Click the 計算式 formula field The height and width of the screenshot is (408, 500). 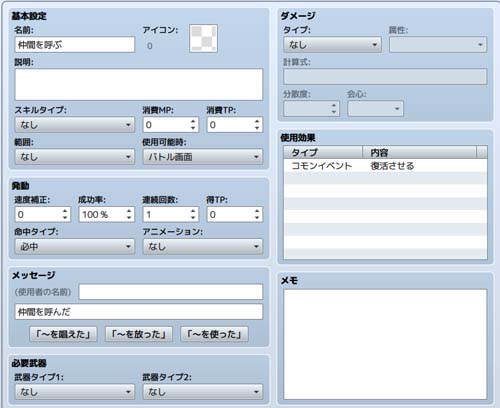pyautogui.click(x=385, y=77)
